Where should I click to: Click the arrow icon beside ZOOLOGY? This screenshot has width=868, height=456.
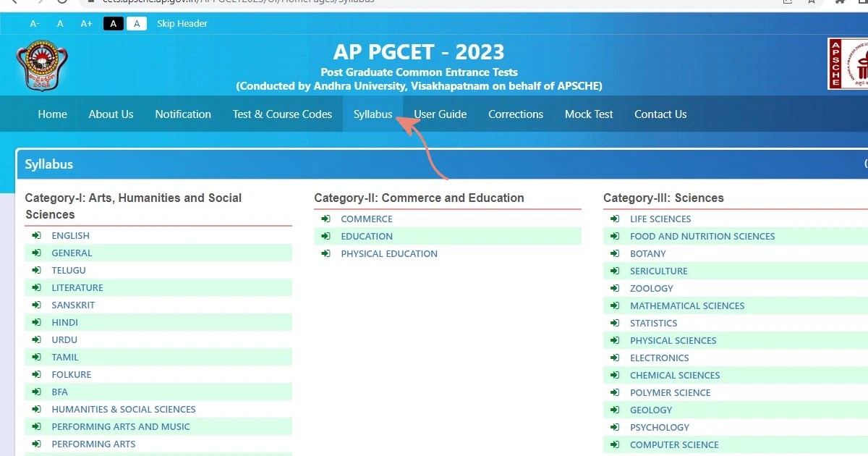[615, 288]
